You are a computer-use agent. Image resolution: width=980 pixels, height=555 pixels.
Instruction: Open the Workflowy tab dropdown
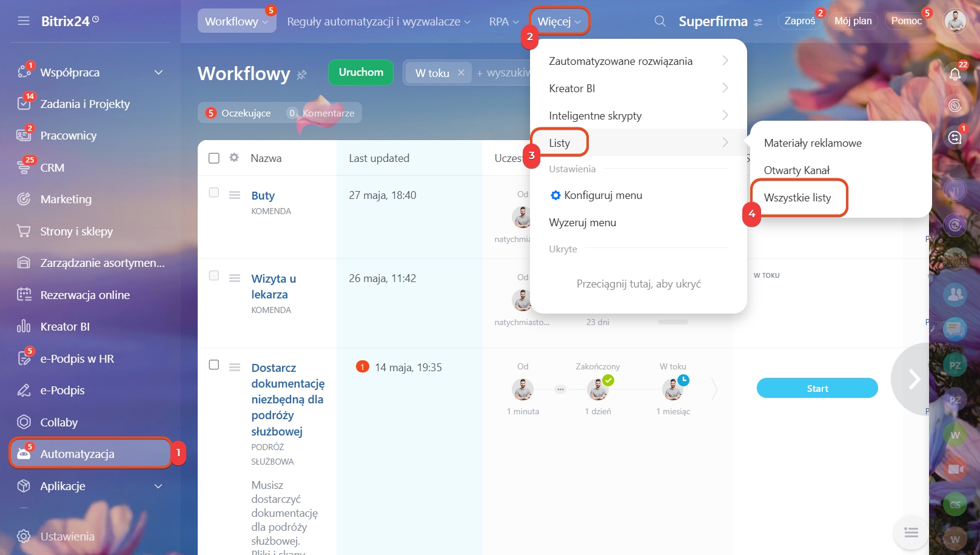(x=237, y=21)
